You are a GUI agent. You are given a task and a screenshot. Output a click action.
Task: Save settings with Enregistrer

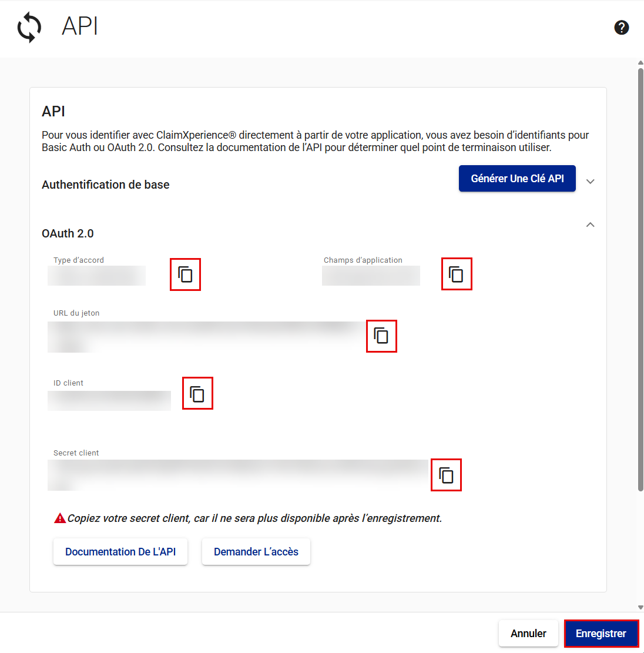coord(601,634)
